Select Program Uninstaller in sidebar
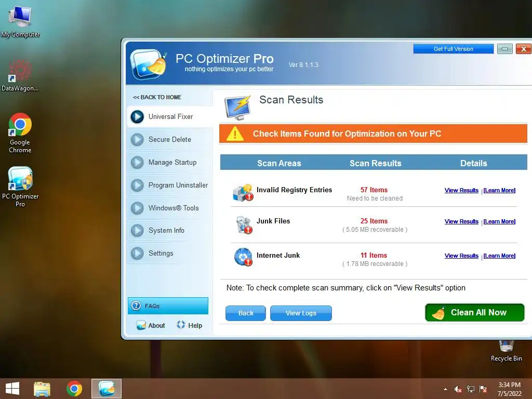Image resolution: width=532 pixels, height=399 pixels. [x=170, y=185]
